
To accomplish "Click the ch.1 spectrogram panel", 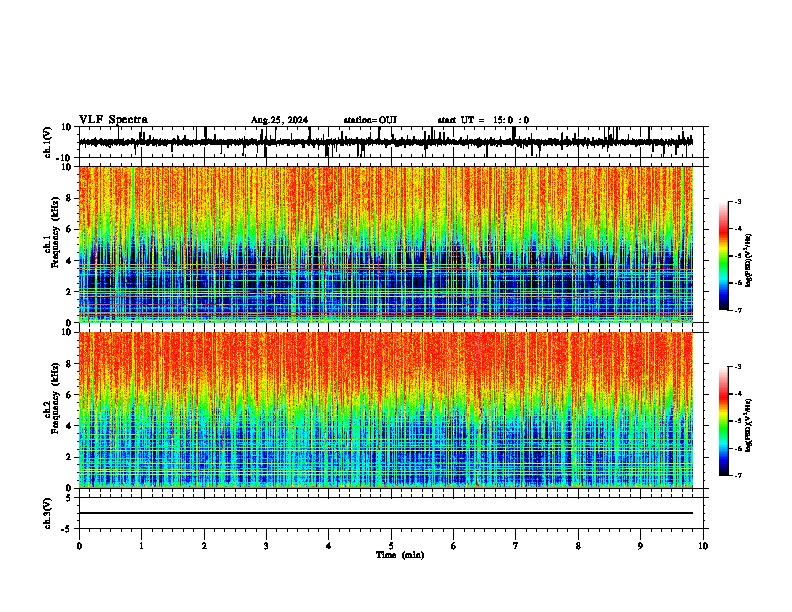I will [x=386, y=244].
